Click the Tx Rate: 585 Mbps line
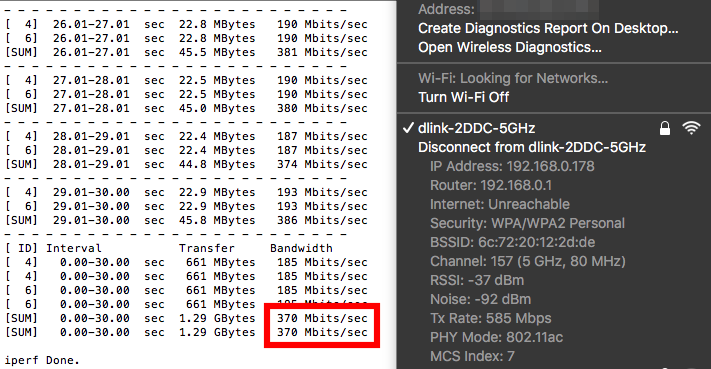 [x=491, y=319]
